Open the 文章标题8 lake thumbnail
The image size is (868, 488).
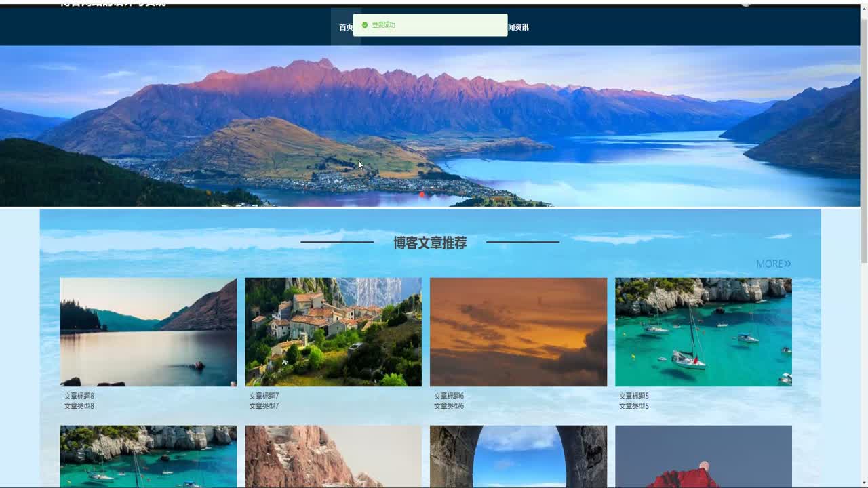pos(149,332)
